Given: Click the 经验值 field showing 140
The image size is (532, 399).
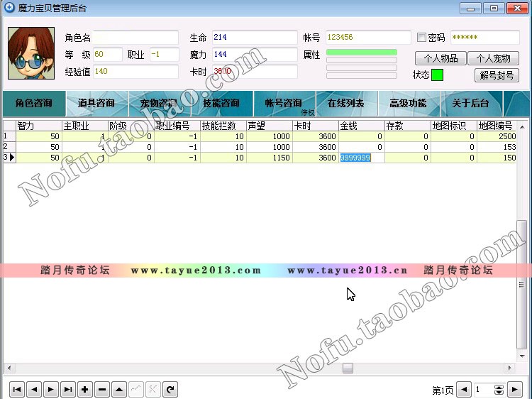Looking at the screenshot, I should tap(135, 72).
